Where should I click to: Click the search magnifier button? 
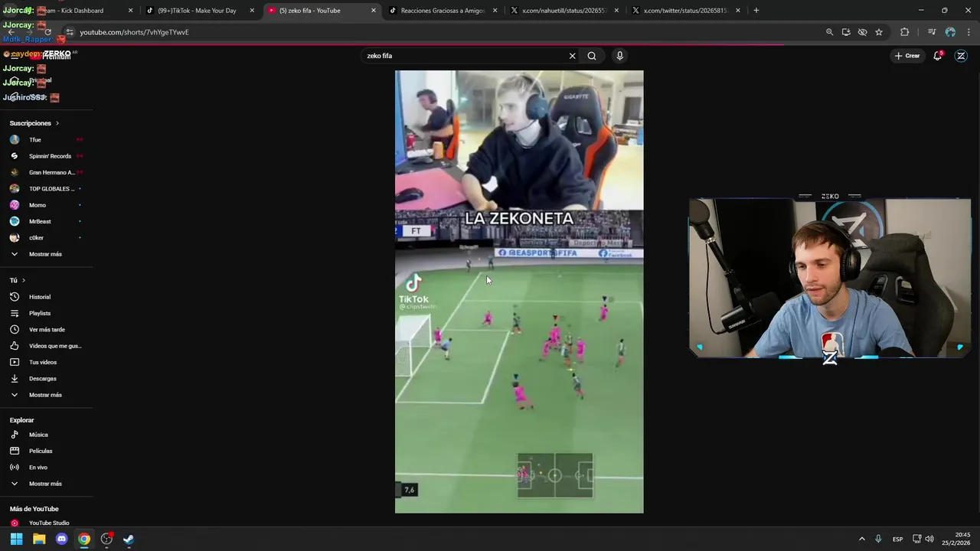coord(592,56)
